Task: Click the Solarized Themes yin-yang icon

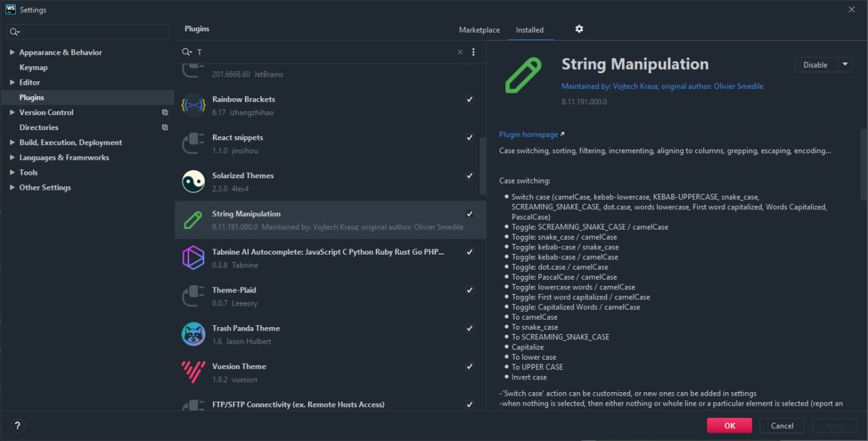Action: coord(193,182)
